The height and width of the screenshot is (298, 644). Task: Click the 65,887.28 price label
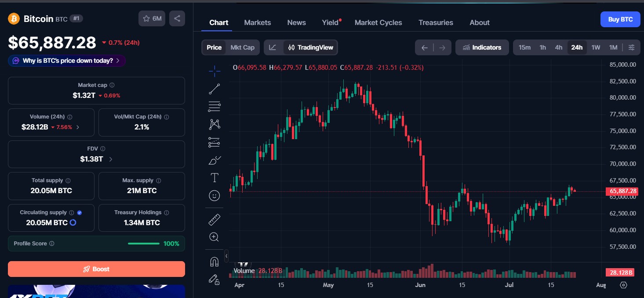pos(622,191)
